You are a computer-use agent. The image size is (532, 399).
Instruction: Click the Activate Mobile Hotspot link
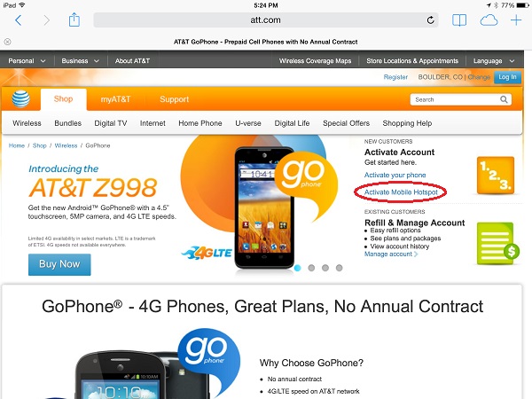(401, 192)
